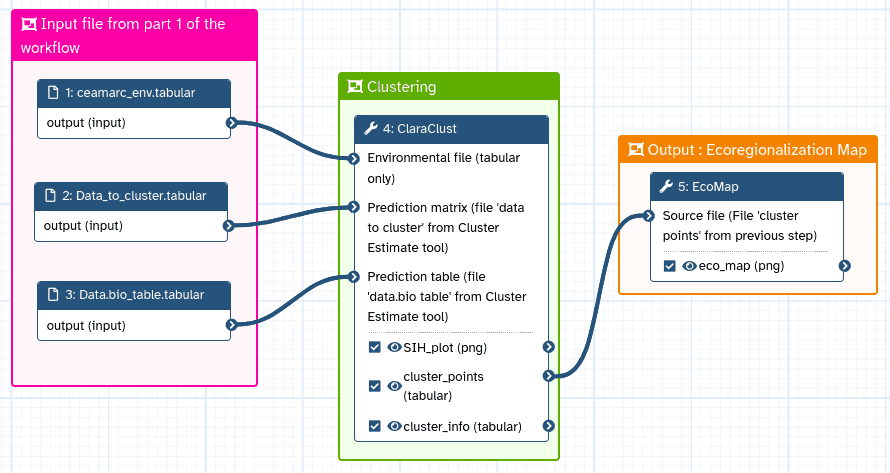This screenshot has height=473, width=890.
Task: Toggle visibility eye for SIH_plot output
Action: [394, 347]
